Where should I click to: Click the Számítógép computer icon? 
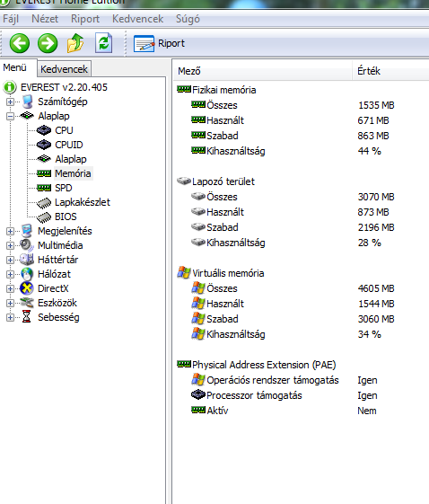click(27, 102)
